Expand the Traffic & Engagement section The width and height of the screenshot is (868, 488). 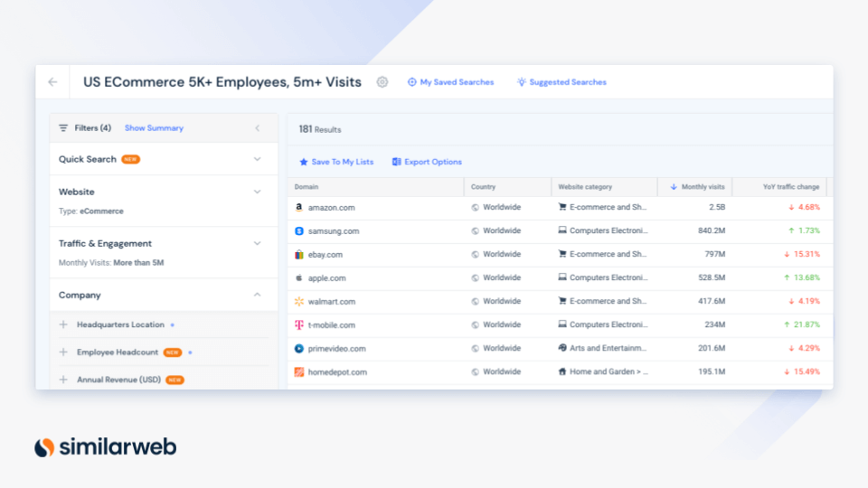click(258, 243)
